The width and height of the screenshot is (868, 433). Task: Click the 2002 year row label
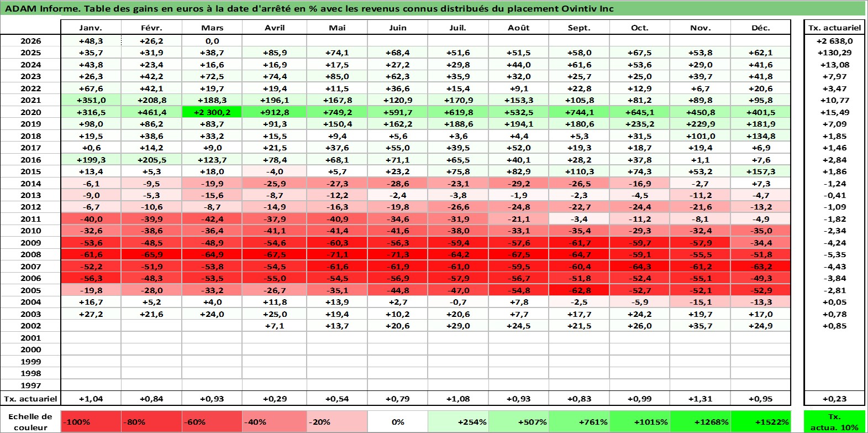(30, 326)
